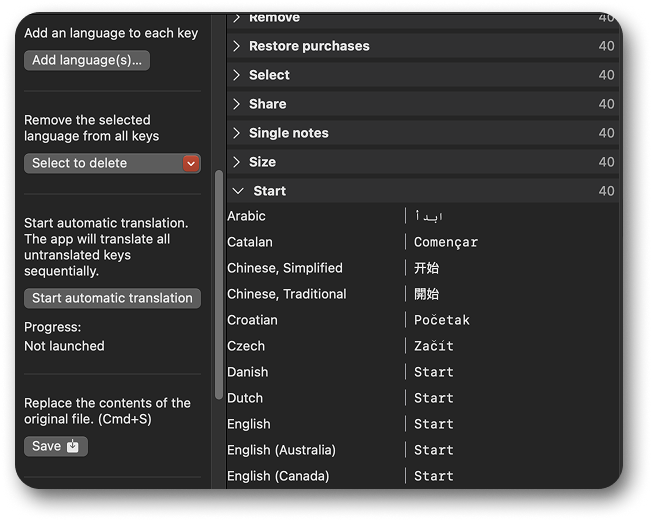Click the Add language(s)... button
This screenshot has height=521, width=652.
(x=87, y=60)
